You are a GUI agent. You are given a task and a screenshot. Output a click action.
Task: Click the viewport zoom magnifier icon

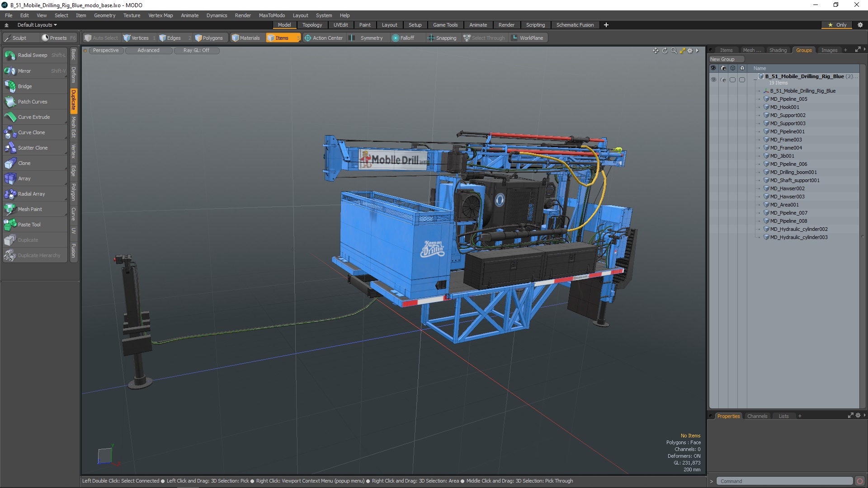coord(674,51)
